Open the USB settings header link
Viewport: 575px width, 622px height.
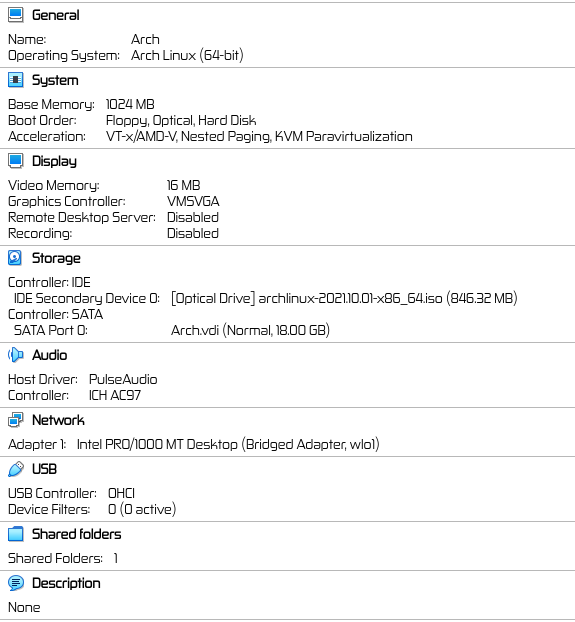pos(44,469)
